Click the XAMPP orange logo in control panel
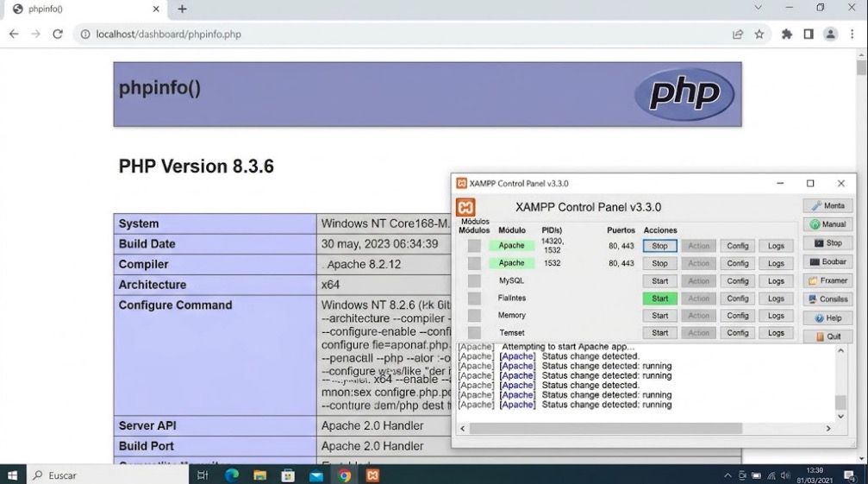Screen dimensions: 868x484 click(x=465, y=208)
